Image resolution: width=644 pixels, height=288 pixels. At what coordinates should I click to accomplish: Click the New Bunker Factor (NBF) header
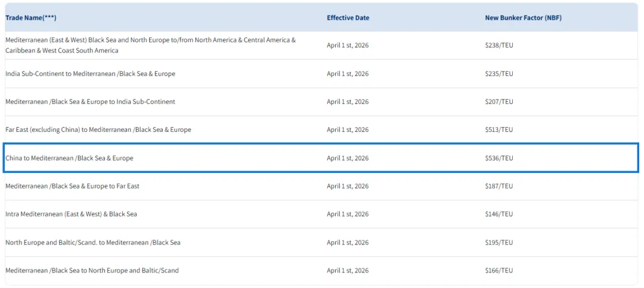pos(523,18)
